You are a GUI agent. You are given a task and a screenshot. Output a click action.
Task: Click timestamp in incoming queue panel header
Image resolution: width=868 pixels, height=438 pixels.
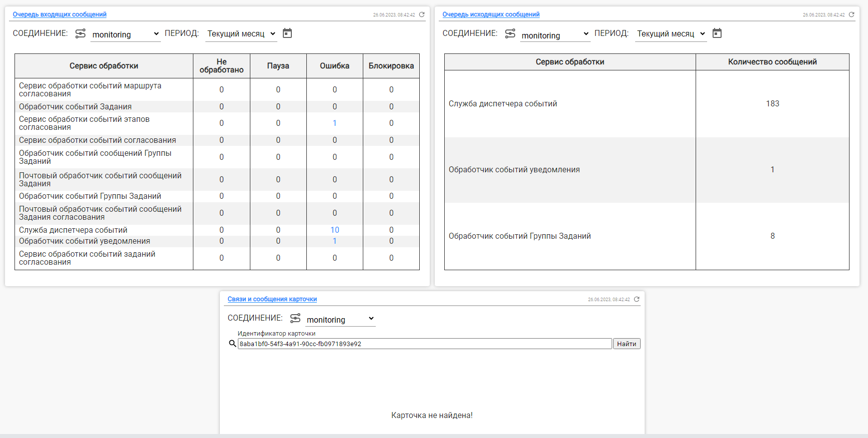tap(394, 14)
